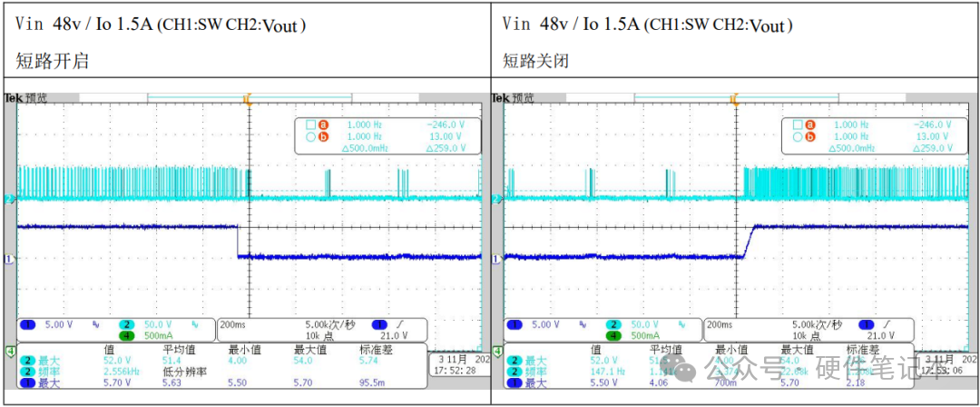Click the 200ms timebase value in the 短路开启 scope

234,325
